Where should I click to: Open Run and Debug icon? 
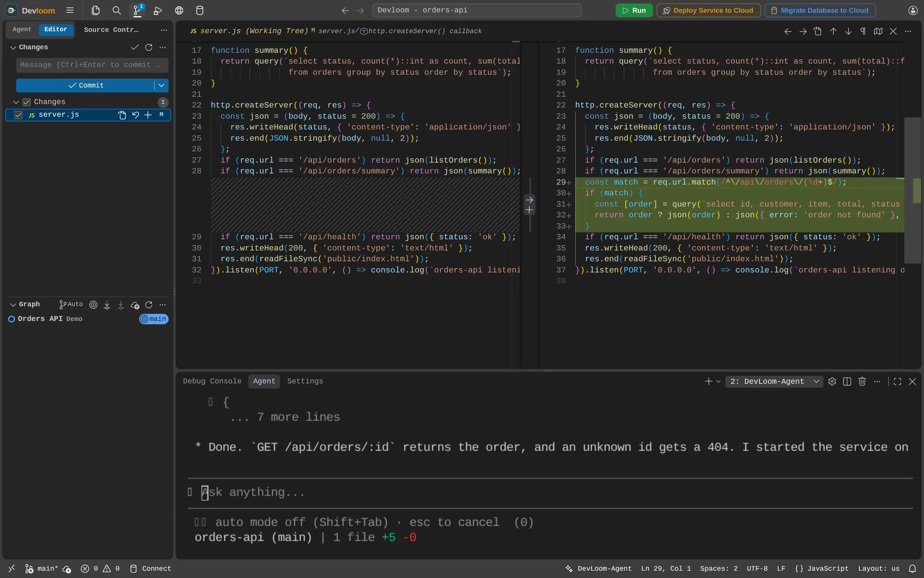click(158, 10)
